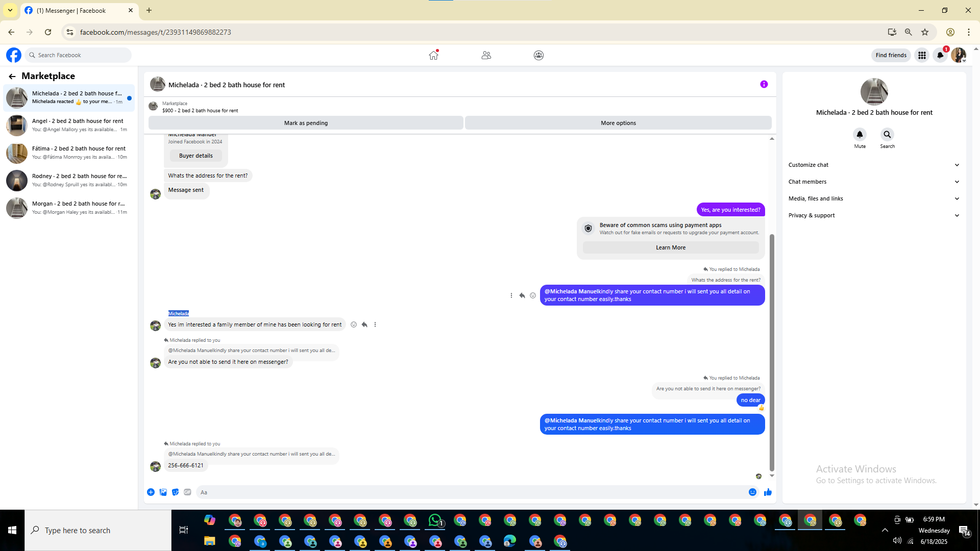The image size is (980, 551).
Task: View site information icon beside the URL
Action: (x=70, y=32)
